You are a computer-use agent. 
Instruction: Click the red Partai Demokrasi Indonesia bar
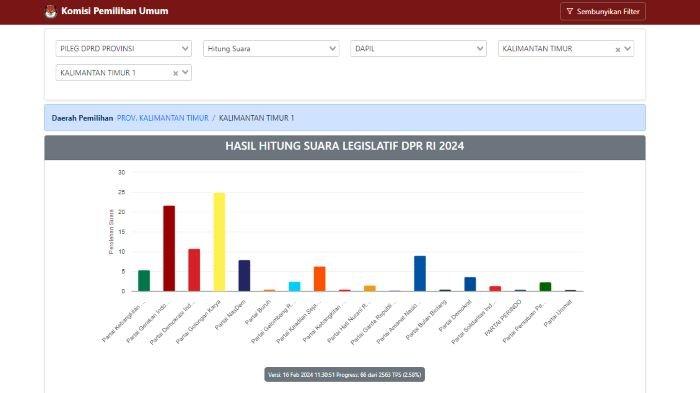pos(194,270)
